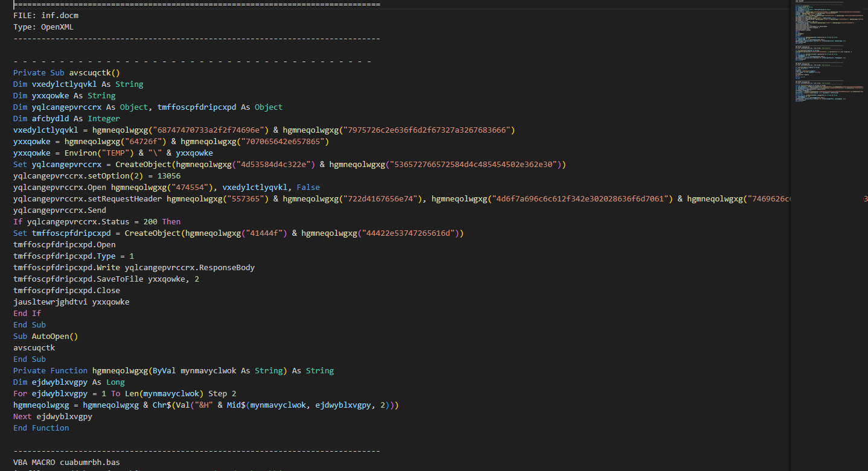Screen dimensions: 868x471
Task: Click the "tmffoscpfdripcxpd.Close" line
Action: click(x=66, y=290)
